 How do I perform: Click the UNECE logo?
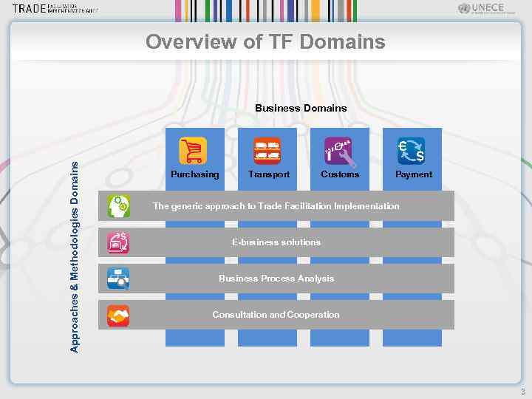pyautogui.click(x=485, y=8)
